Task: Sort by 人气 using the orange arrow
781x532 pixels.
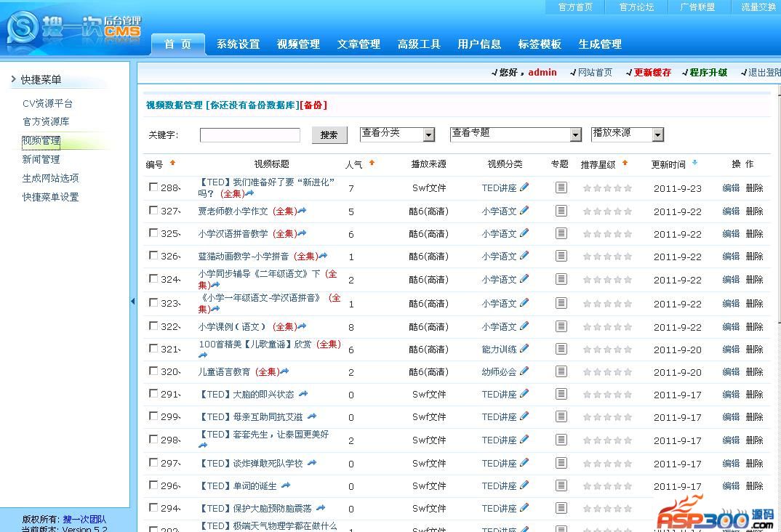Action: click(372, 163)
